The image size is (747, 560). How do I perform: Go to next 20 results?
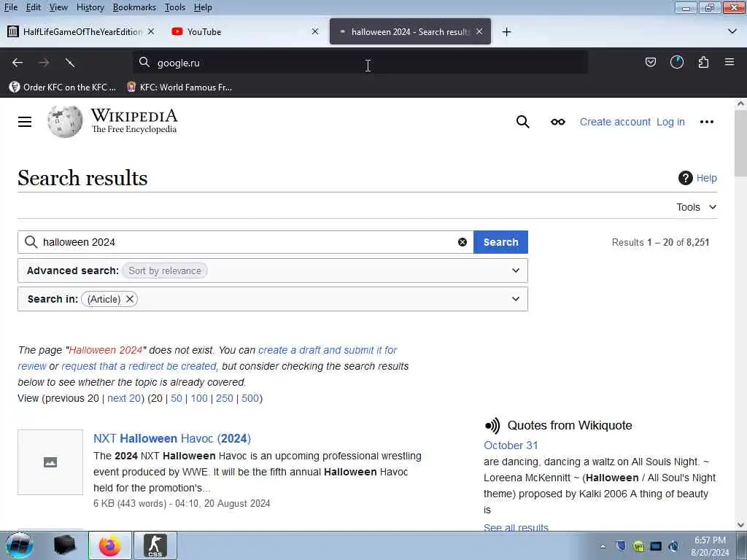click(x=124, y=398)
